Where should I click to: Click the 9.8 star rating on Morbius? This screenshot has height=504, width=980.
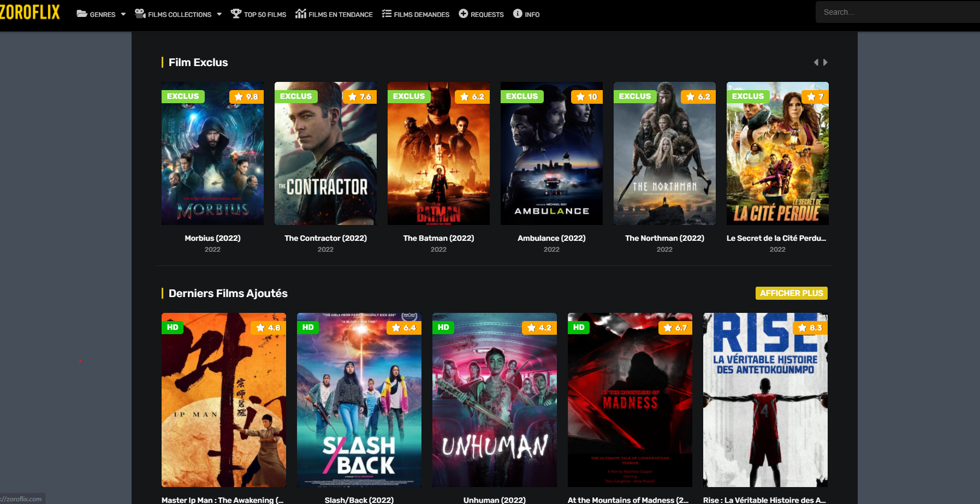click(246, 97)
